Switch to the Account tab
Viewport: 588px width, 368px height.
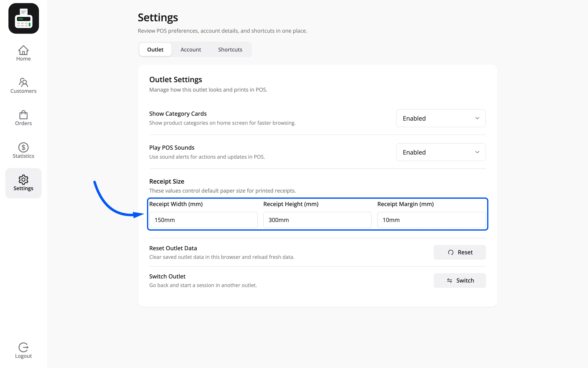click(x=191, y=49)
